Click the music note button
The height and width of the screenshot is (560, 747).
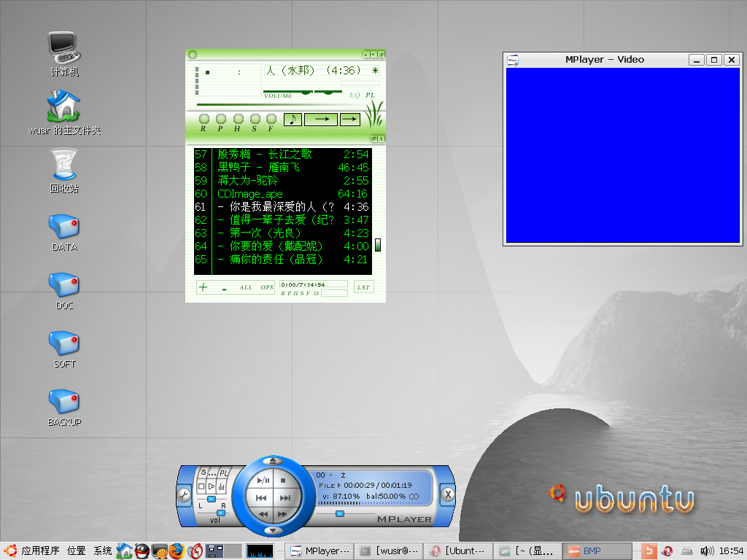point(293,119)
